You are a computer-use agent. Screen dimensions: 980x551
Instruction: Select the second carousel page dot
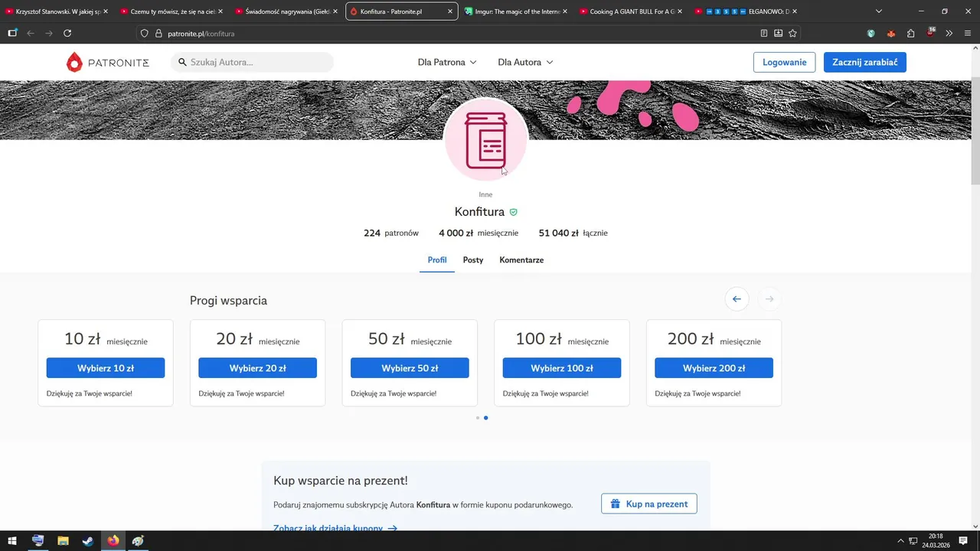click(x=486, y=418)
